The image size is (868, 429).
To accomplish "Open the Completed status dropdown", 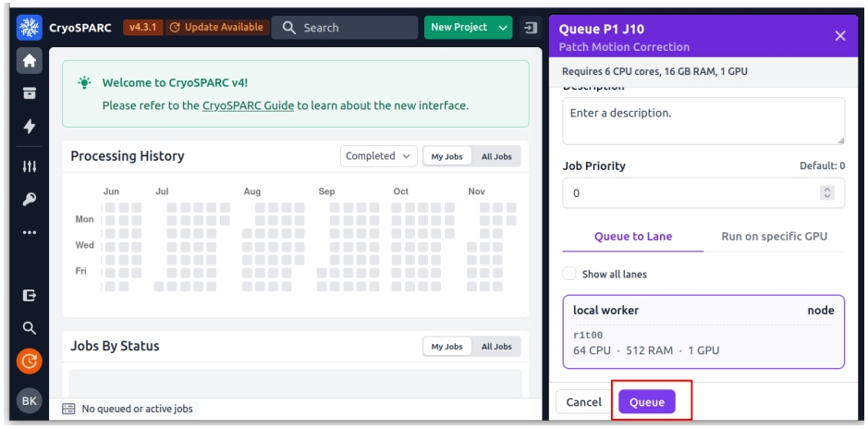I will pos(379,156).
